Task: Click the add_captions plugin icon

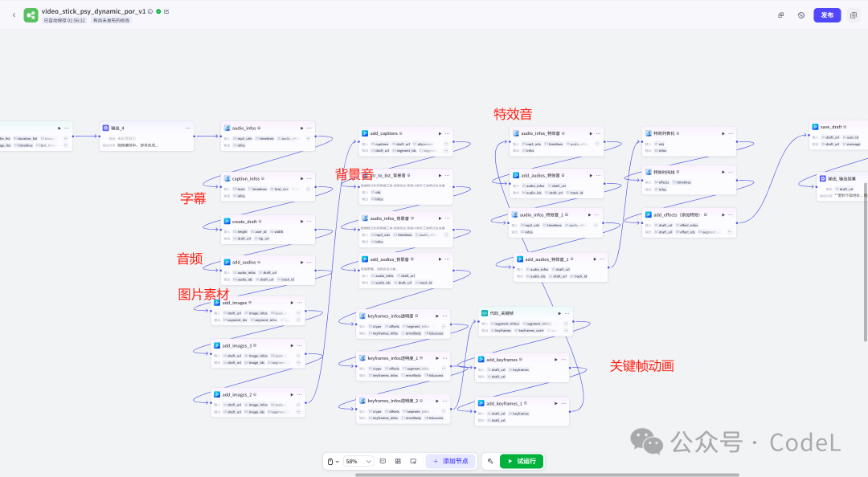Action: point(365,133)
